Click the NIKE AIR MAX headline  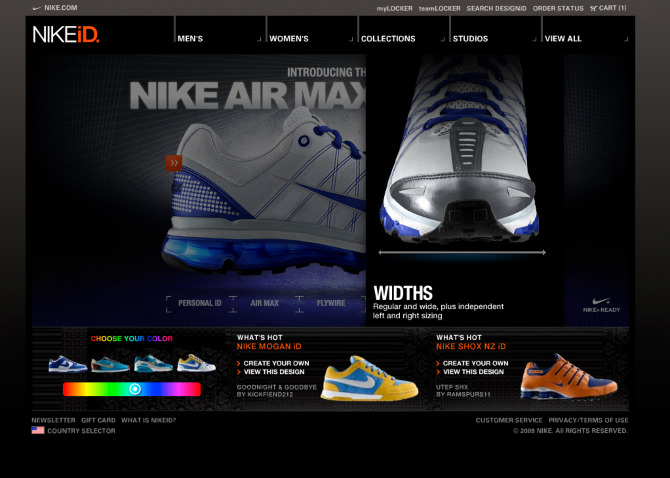[248, 95]
